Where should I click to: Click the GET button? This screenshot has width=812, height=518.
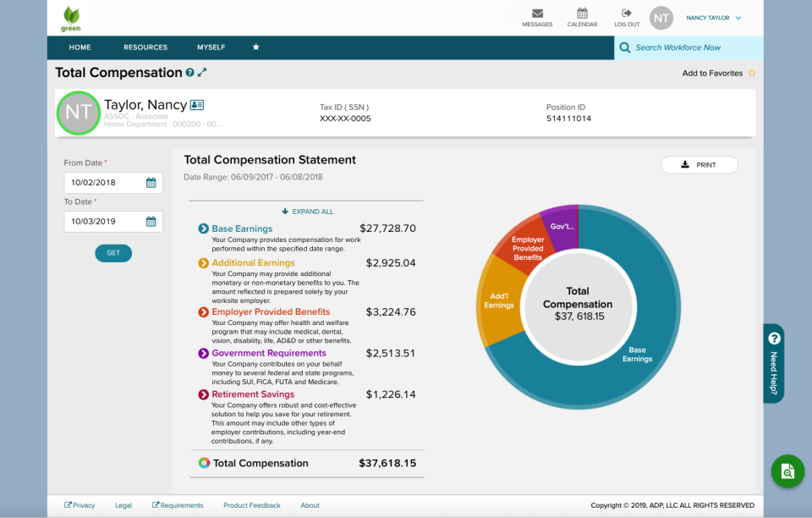[x=113, y=253]
